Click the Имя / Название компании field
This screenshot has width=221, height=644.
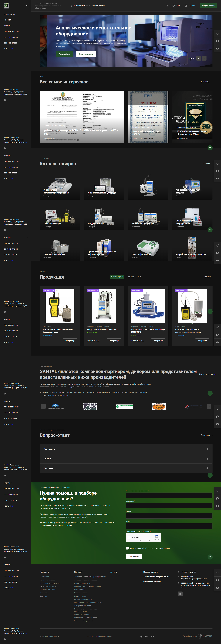(x=169, y=495)
